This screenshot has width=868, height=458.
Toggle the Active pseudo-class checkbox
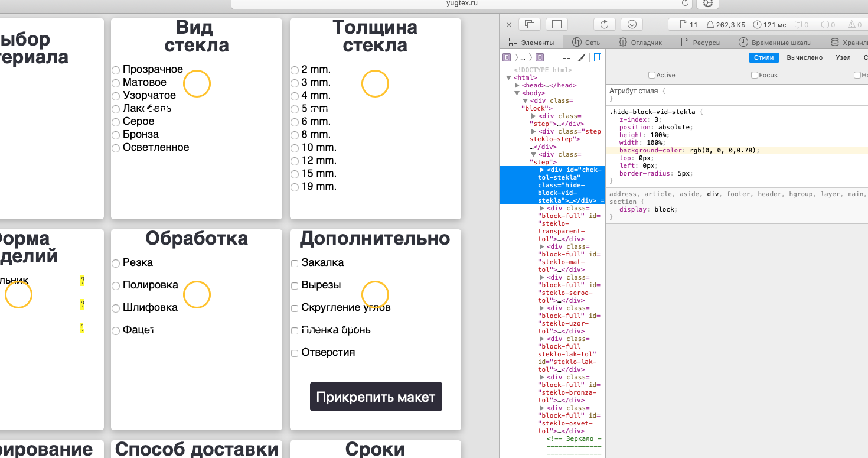(652, 75)
